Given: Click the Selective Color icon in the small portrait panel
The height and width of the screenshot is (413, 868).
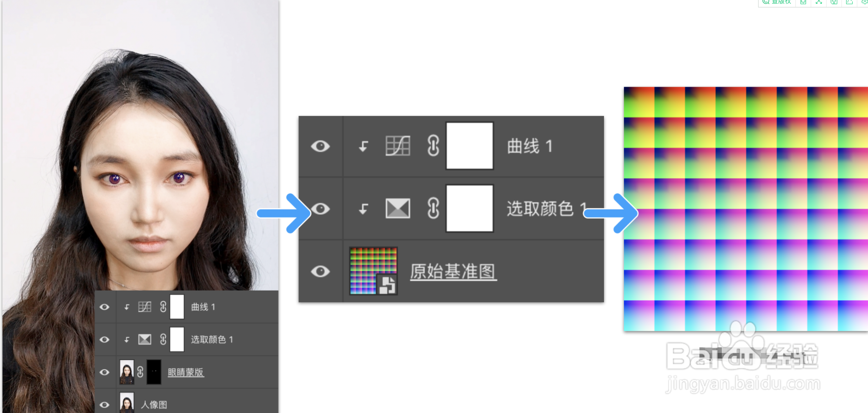Looking at the screenshot, I should coord(145,339).
